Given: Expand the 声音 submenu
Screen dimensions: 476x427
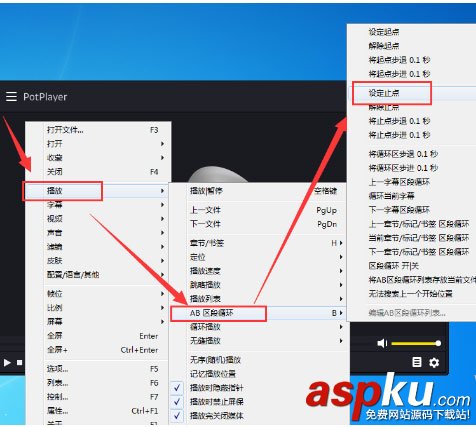Looking at the screenshot, I should [98, 233].
